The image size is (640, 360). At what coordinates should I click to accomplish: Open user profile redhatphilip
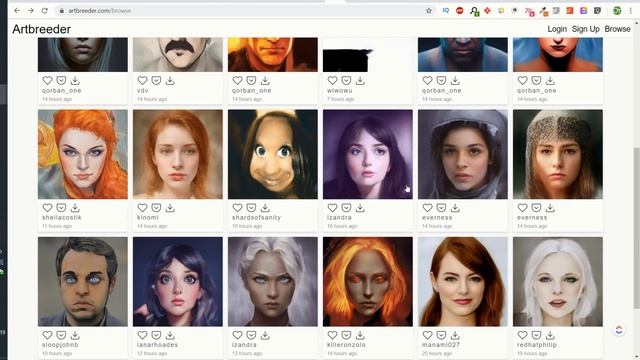537,345
